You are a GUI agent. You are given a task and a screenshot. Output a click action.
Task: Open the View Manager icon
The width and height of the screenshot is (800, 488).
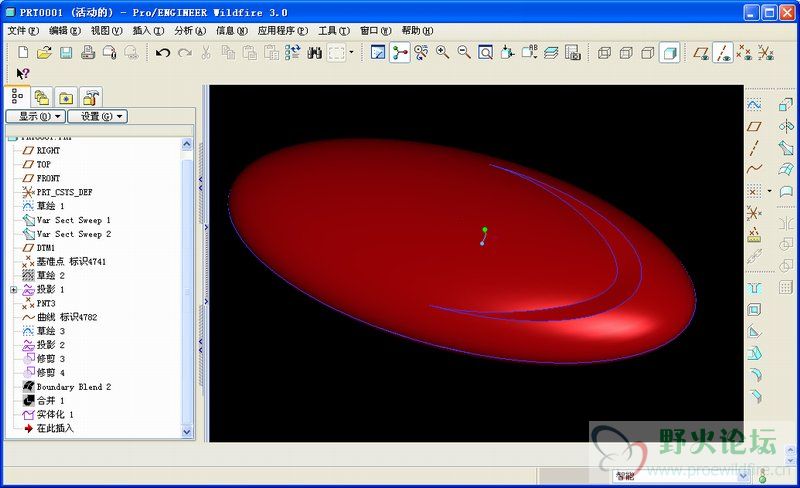[x=572, y=53]
